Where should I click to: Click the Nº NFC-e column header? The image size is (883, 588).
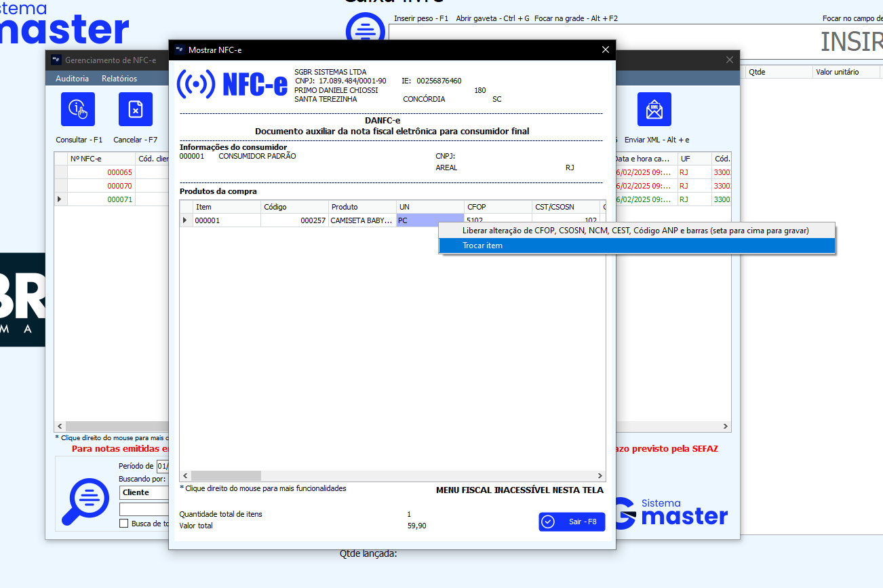tap(101, 159)
